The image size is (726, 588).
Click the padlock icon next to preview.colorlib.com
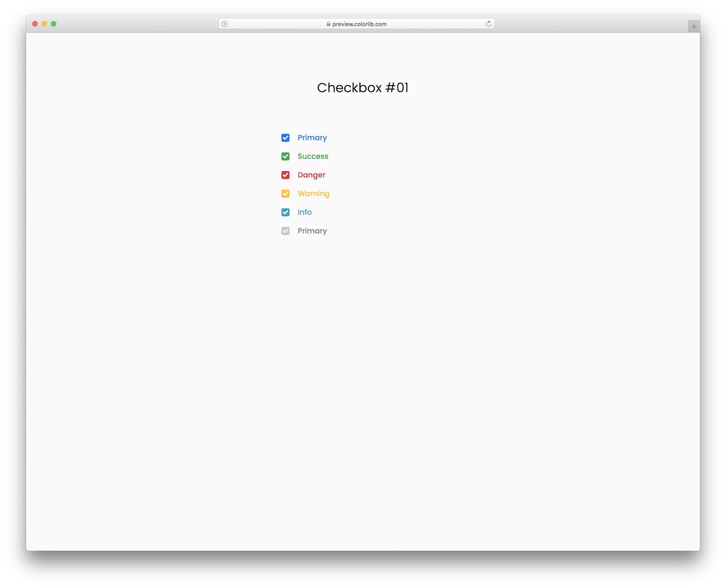pyautogui.click(x=327, y=24)
